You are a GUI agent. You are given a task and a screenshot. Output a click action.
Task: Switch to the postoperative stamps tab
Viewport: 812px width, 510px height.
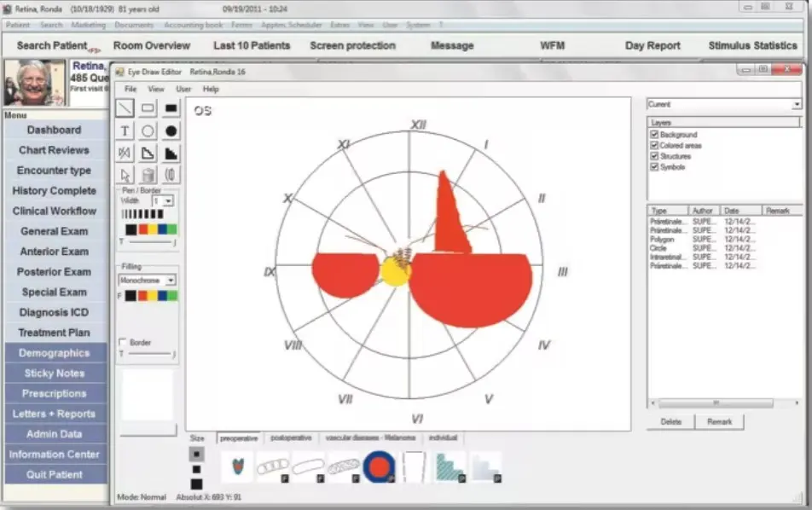[x=291, y=438]
